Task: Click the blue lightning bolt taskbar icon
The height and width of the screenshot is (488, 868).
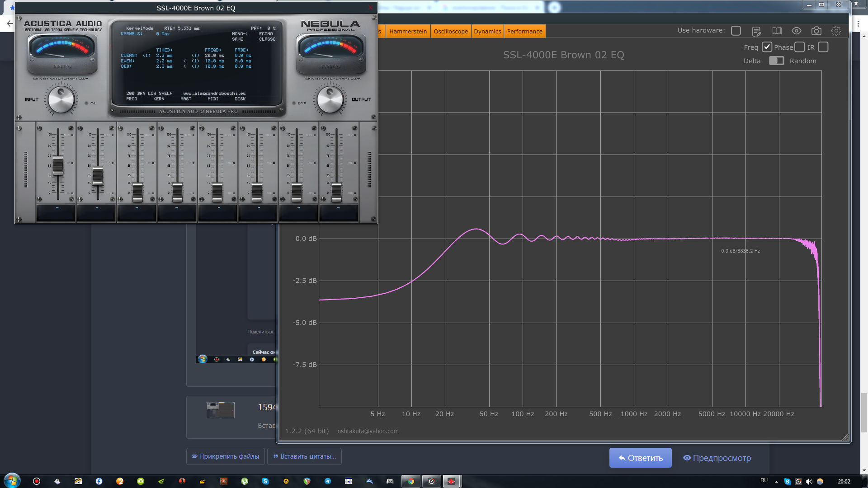Action: click(x=99, y=481)
